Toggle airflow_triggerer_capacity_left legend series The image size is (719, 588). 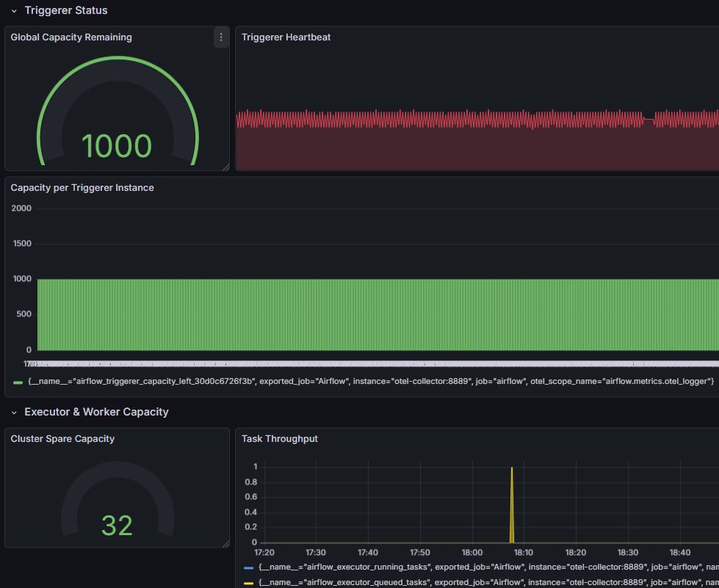click(371, 381)
